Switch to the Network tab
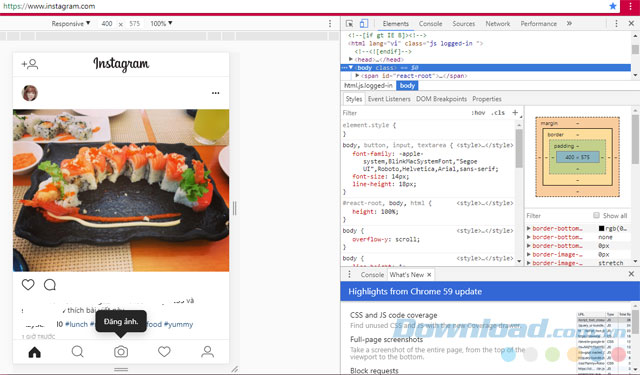The width and height of the screenshot is (640, 375). tap(498, 24)
